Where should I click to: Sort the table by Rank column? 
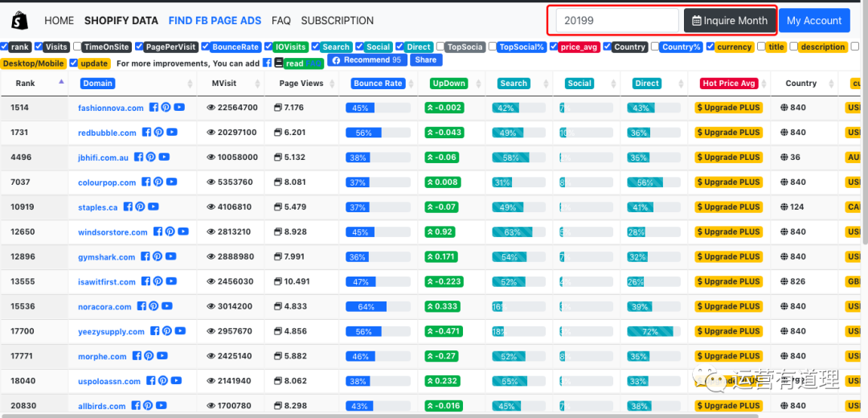tap(26, 83)
